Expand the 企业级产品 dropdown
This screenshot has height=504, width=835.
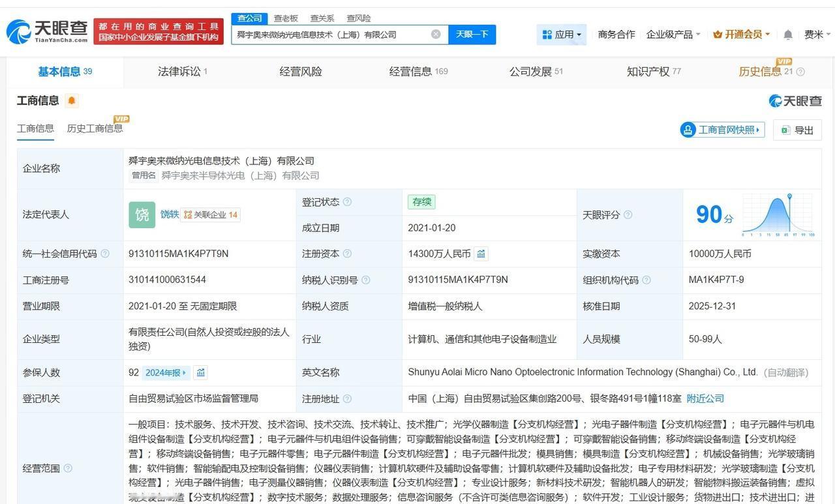click(x=673, y=35)
